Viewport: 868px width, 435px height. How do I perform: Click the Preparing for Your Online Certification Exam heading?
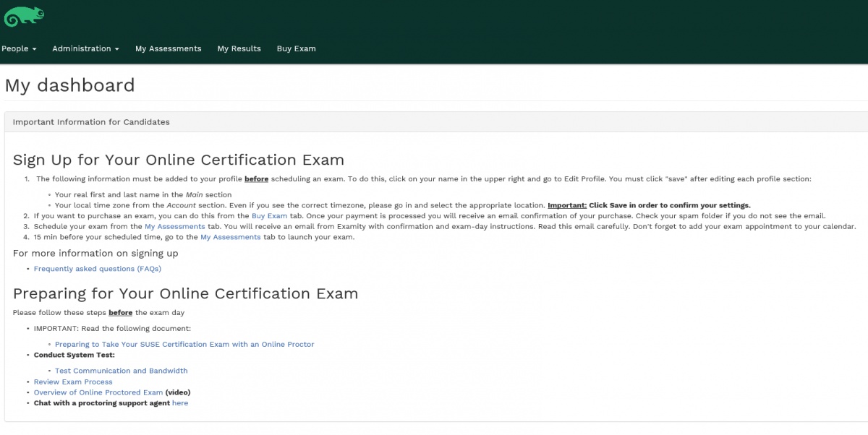[x=185, y=293]
